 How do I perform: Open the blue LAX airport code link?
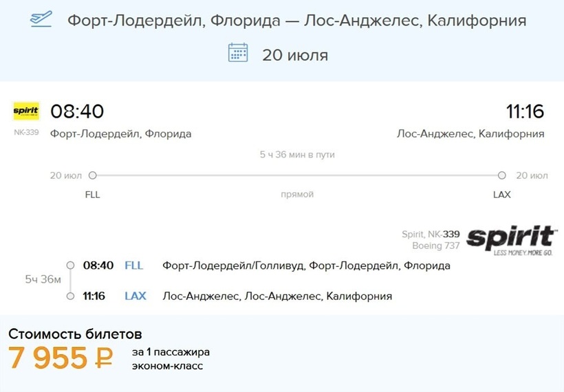[x=135, y=296]
